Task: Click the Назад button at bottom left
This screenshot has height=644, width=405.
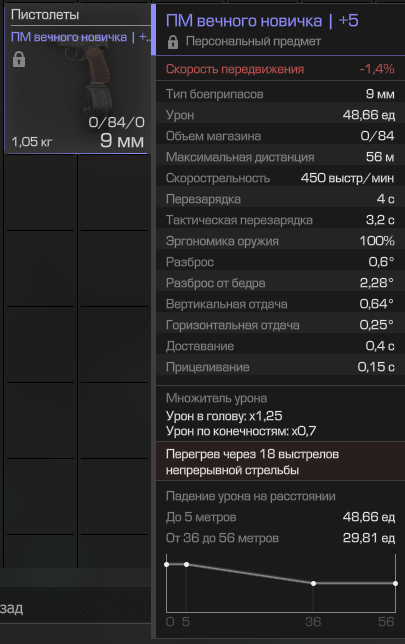Action: click(12, 608)
